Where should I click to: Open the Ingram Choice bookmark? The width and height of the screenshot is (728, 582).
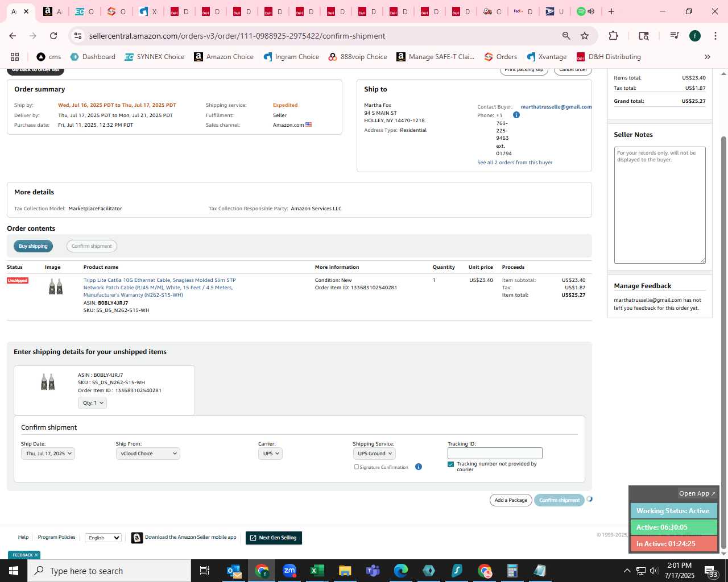(x=291, y=57)
